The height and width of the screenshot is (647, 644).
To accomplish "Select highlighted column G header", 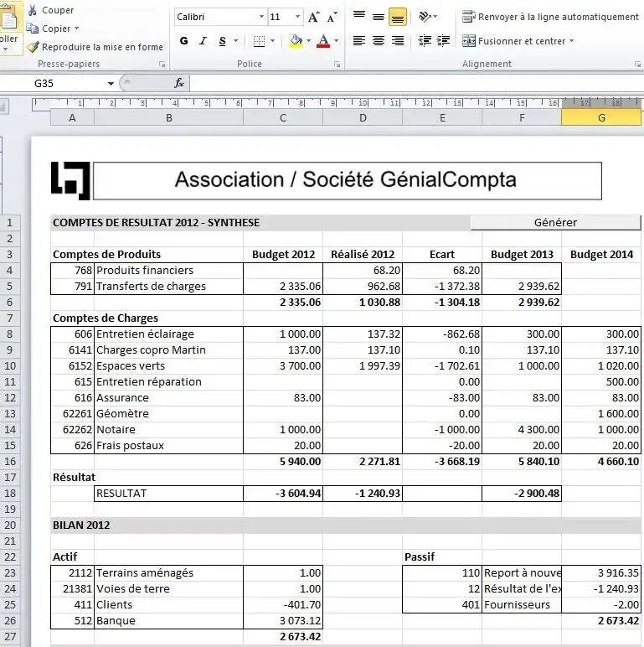I will [x=601, y=118].
